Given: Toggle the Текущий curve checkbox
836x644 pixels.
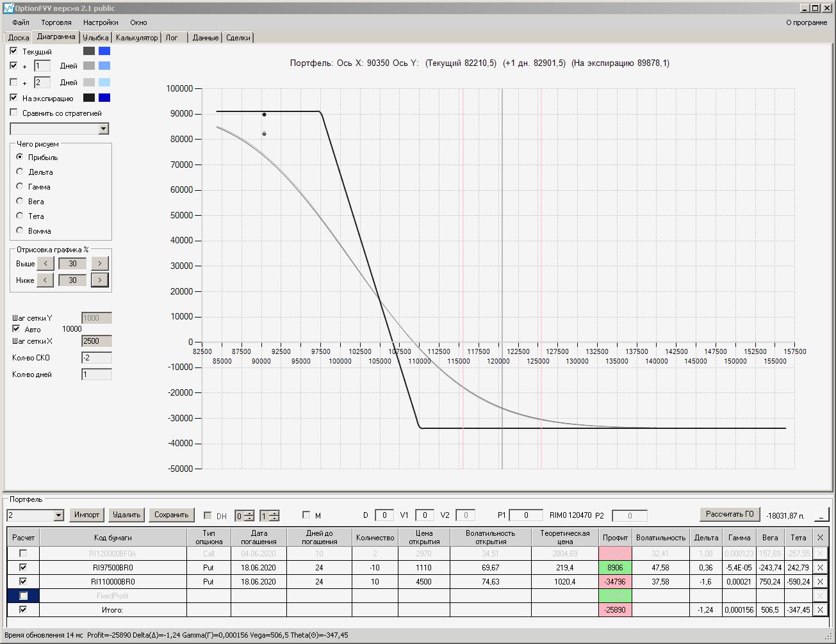Looking at the screenshot, I should click(13, 51).
